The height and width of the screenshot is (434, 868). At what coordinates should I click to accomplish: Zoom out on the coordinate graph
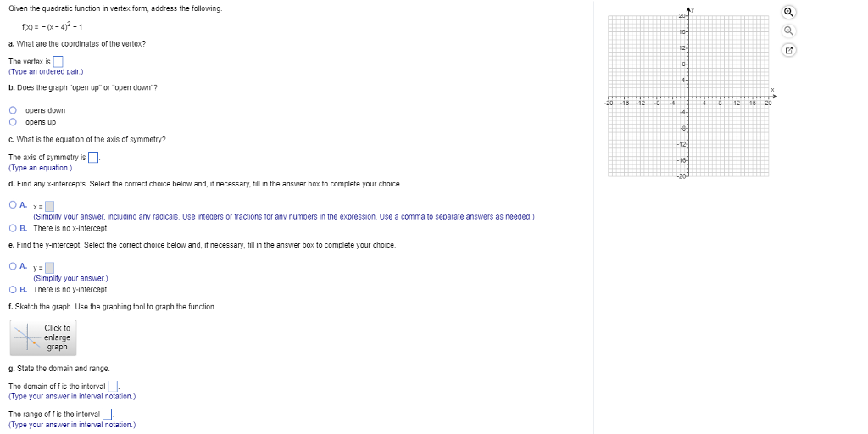point(789,31)
